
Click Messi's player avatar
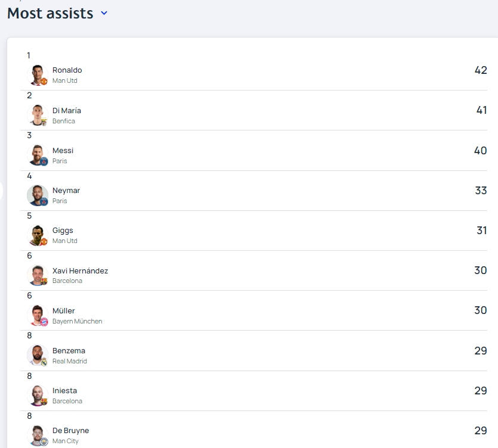click(37, 155)
